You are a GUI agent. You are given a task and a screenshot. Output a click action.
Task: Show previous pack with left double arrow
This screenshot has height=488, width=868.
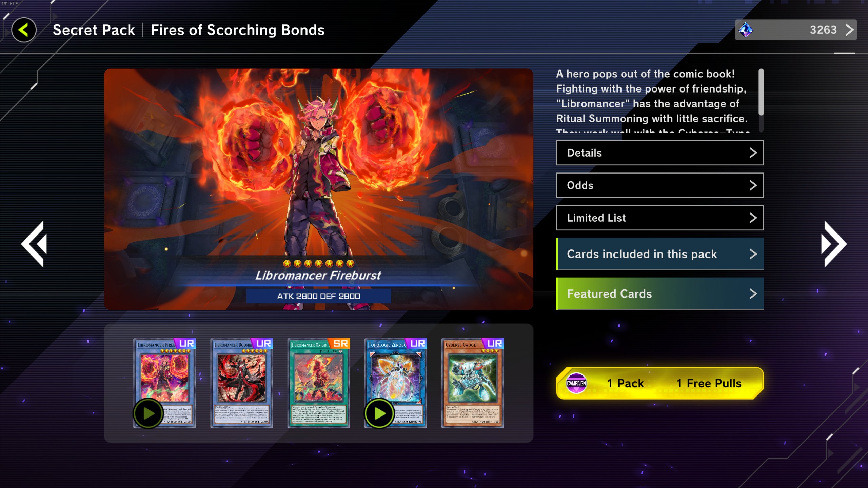tap(34, 244)
